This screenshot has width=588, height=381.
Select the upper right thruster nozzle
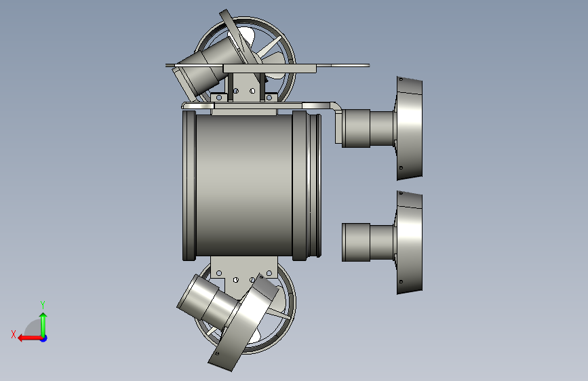coord(409,128)
